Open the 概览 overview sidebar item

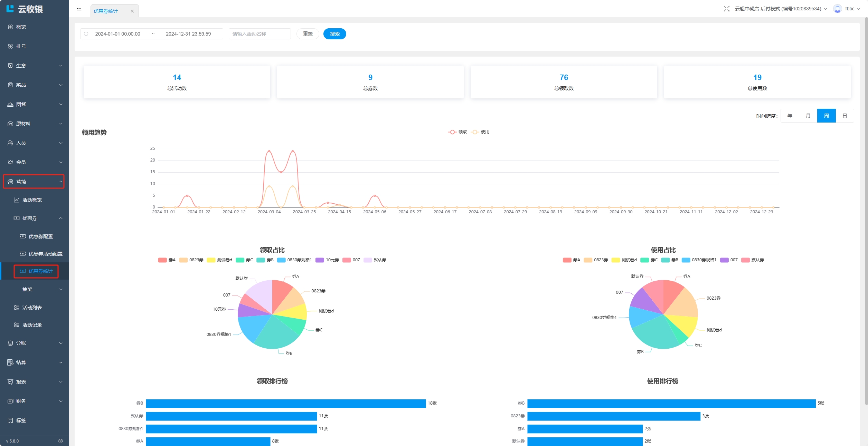click(21, 27)
